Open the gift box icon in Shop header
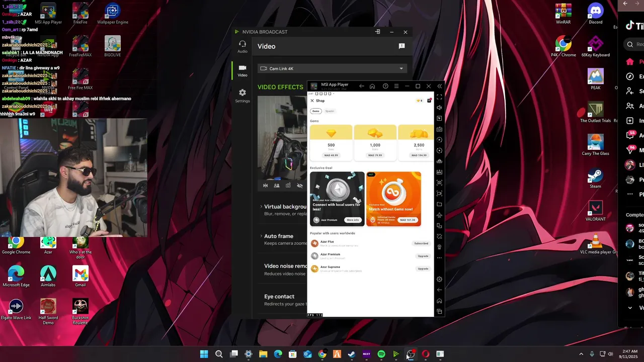644x362 pixels. [x=429, y=101]
